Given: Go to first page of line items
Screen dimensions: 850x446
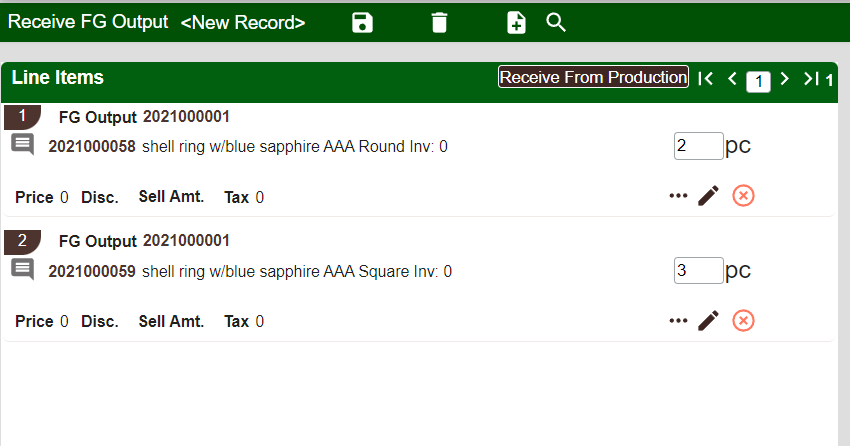Looking at the screenshot, I should pos(705,79).
